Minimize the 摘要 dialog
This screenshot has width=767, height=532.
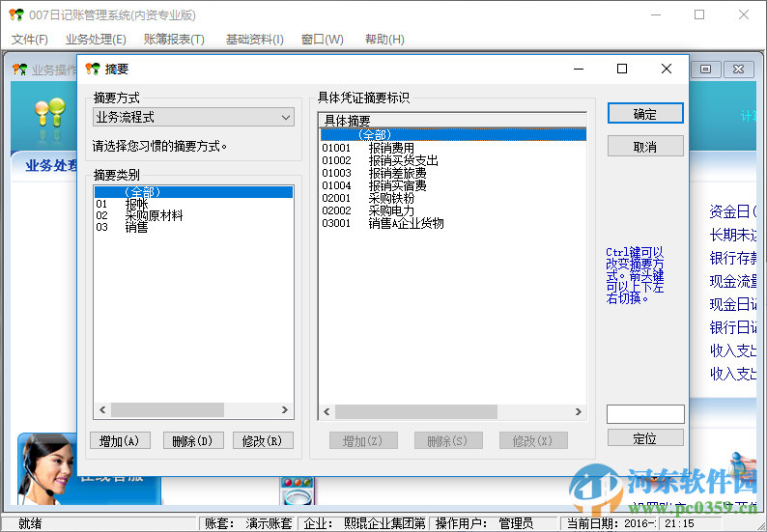[579, 69]
